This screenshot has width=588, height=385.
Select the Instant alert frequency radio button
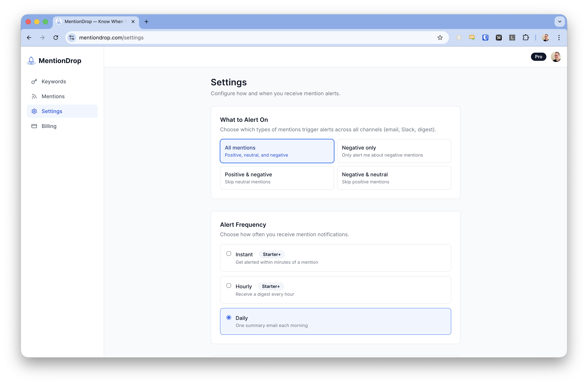229,254
